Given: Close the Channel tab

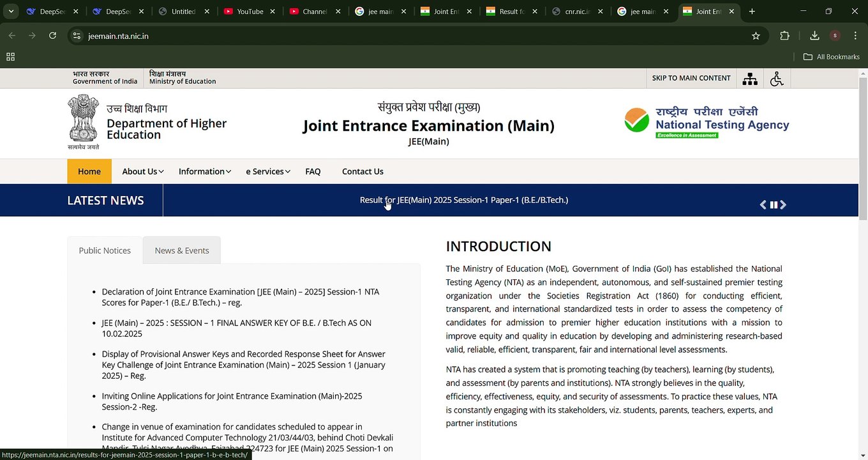Looking at the screenshot, I should (338, 11).
